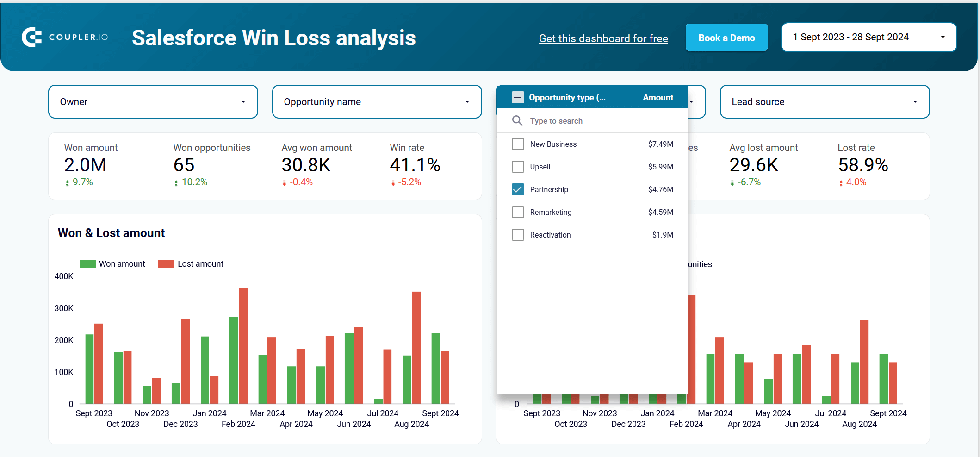This screenshot has width=980, height=457.
Task: Open the Owner filter dropdown
Action: (x=153, y=102)
